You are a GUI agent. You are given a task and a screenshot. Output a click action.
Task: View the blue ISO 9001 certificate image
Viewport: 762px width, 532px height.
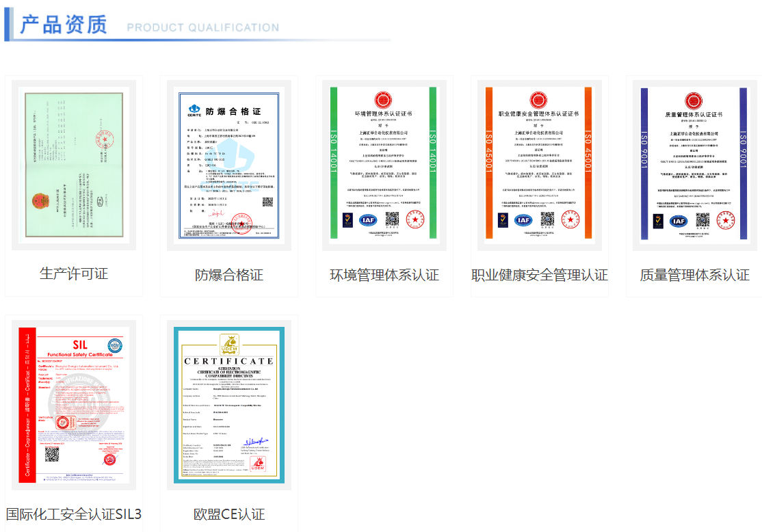(x=694, y=164)
